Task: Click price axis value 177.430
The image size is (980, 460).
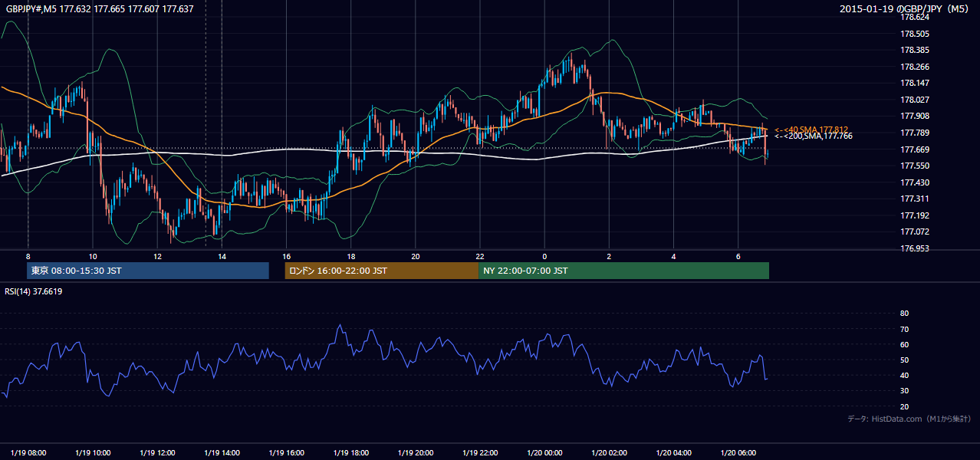Action: [915, 182]
